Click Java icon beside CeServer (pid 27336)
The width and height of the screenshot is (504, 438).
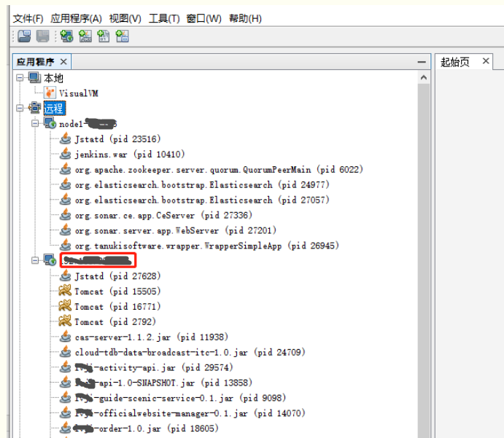coord(65,215)
